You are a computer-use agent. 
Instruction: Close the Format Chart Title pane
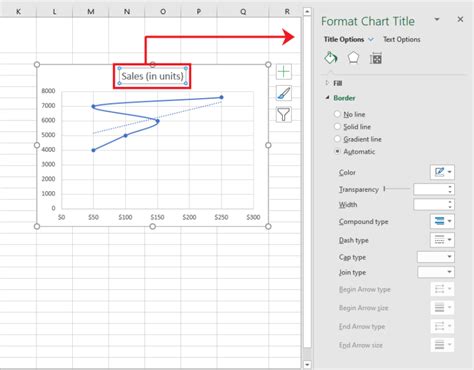coord(460,19)
